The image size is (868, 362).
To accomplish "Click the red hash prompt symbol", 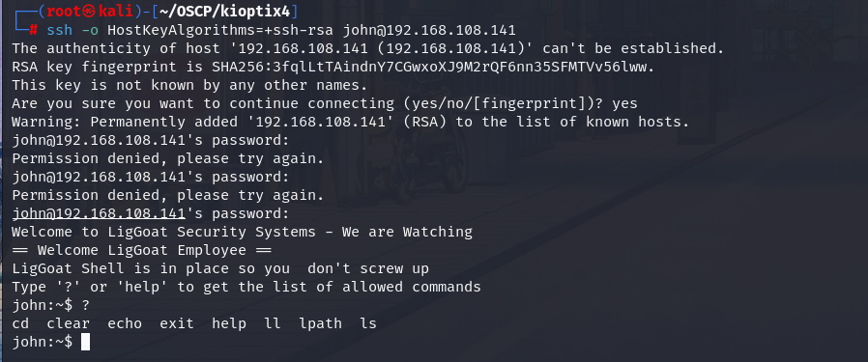I will [33, 30].
